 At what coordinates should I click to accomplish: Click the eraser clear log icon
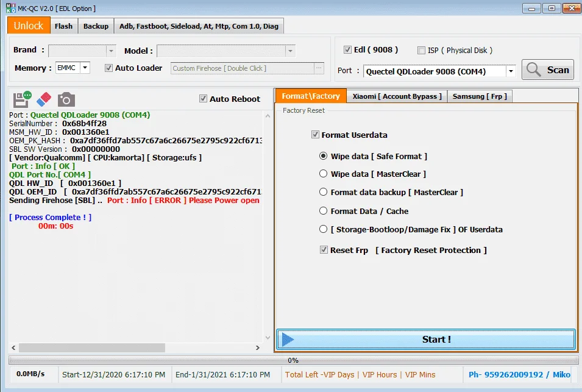pyautogui.click(x=44, y=99)
